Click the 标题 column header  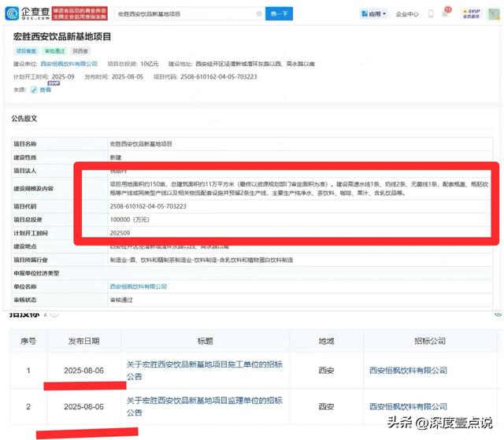point(205,341)
